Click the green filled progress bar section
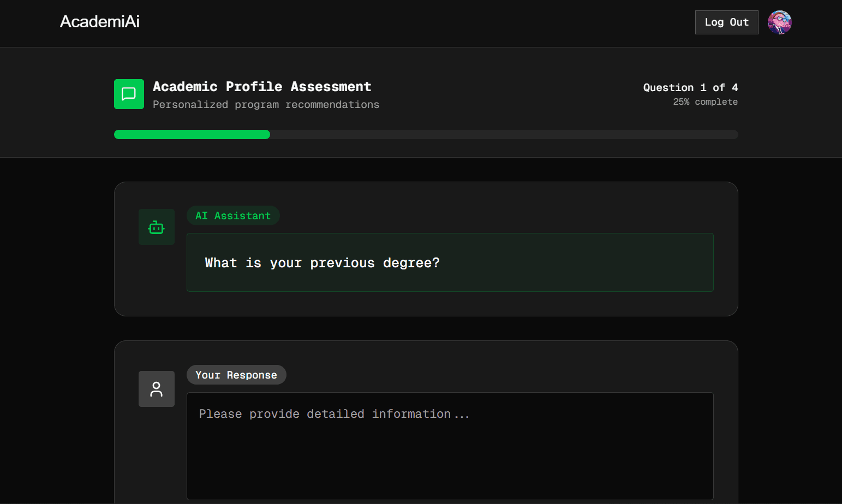This screenshot has height=504, width=842. click(192, 135)
